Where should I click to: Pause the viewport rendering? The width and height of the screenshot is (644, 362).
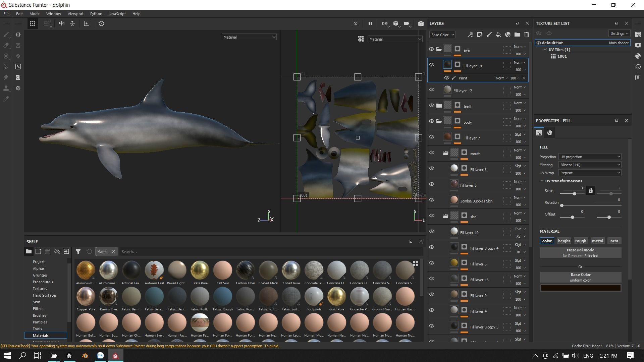click(x=370, y=23)
